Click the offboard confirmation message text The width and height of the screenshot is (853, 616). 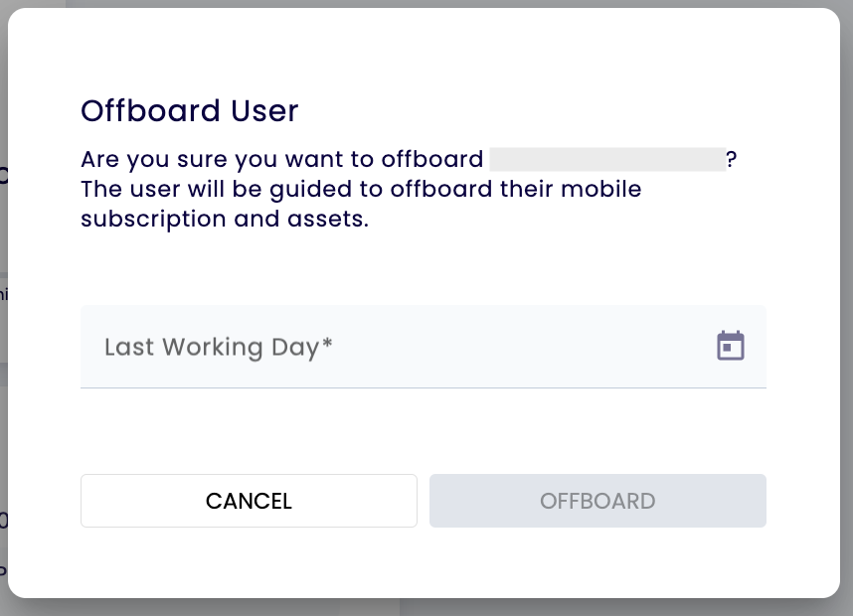point(360,189)
